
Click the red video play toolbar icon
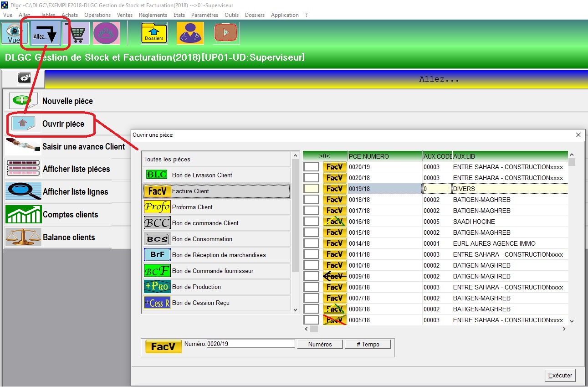[226, 33]
